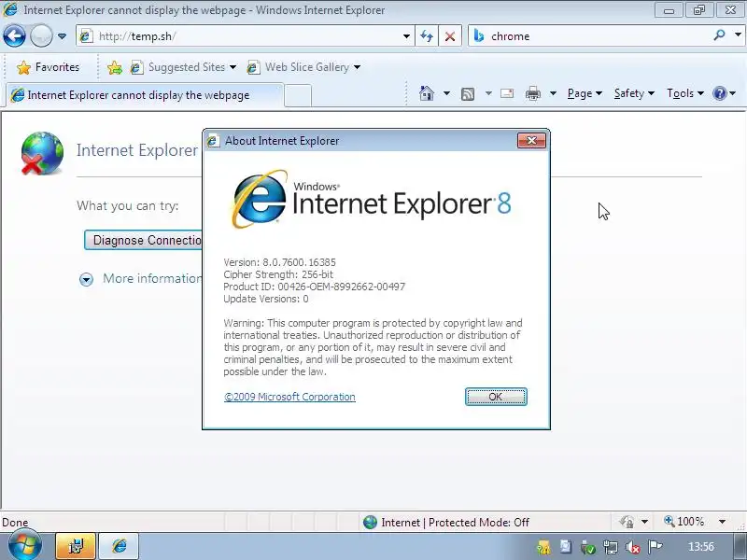Expand the zoom level dropdown arrow

tap(722, 522)
